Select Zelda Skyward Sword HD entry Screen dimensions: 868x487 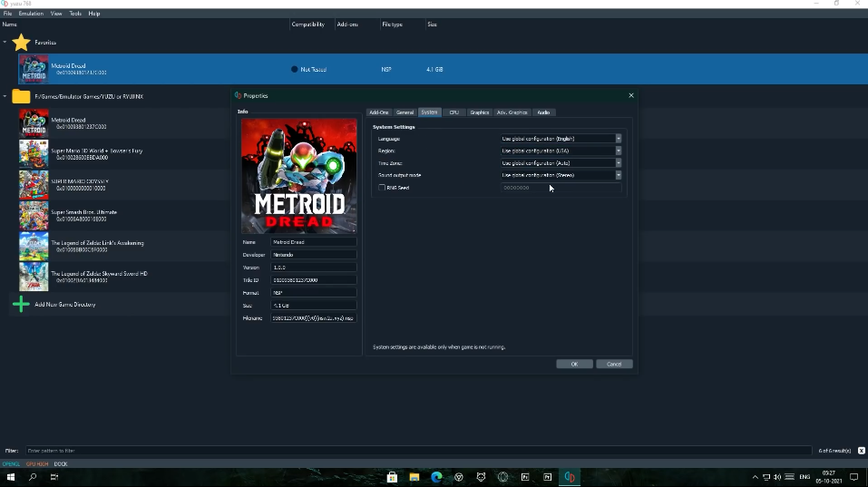[x=99, y=277]
